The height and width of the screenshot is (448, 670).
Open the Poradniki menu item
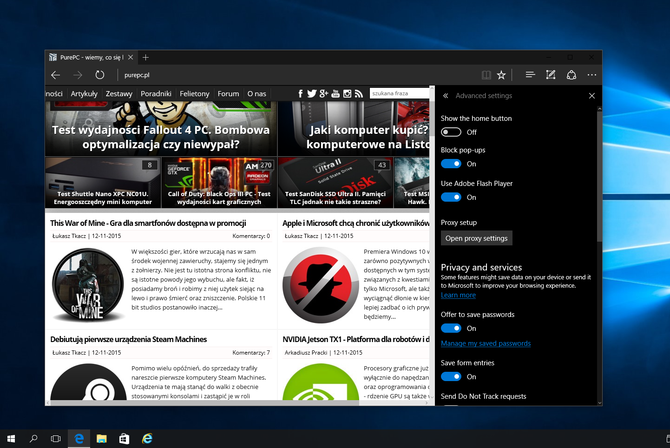pos(156,93)
